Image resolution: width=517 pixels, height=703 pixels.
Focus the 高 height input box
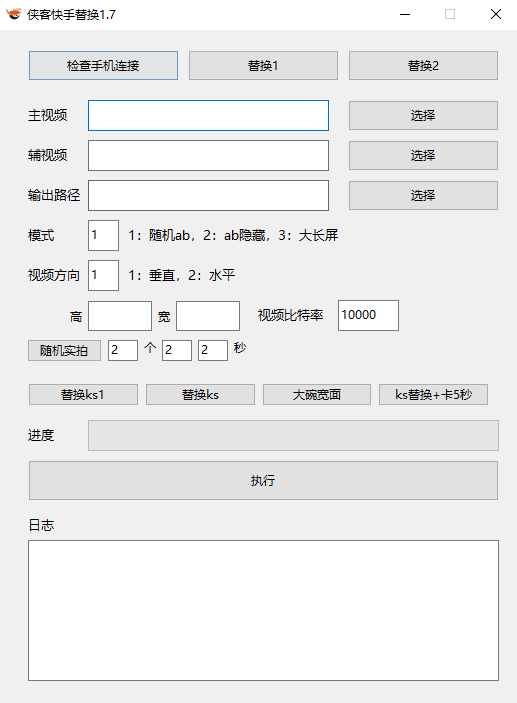(120, 316)
